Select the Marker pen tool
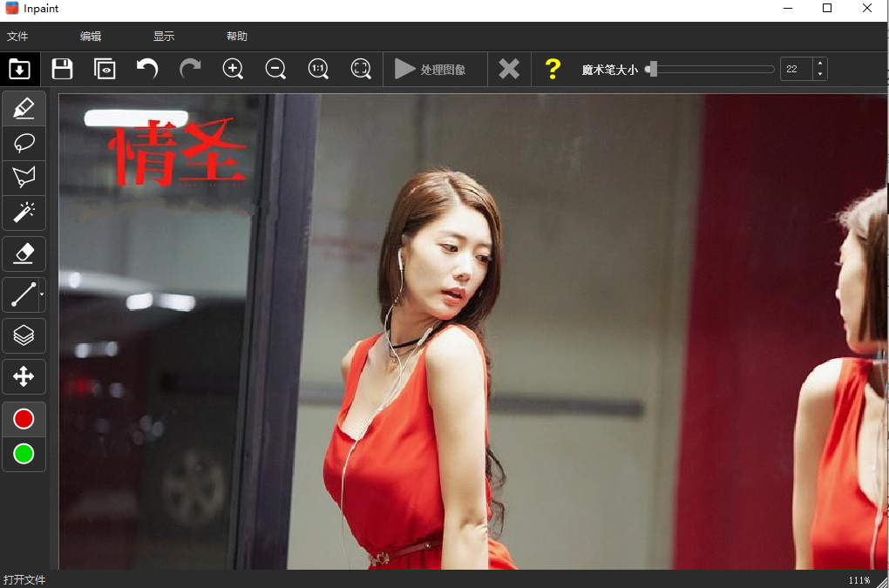 tap(24, 108)
